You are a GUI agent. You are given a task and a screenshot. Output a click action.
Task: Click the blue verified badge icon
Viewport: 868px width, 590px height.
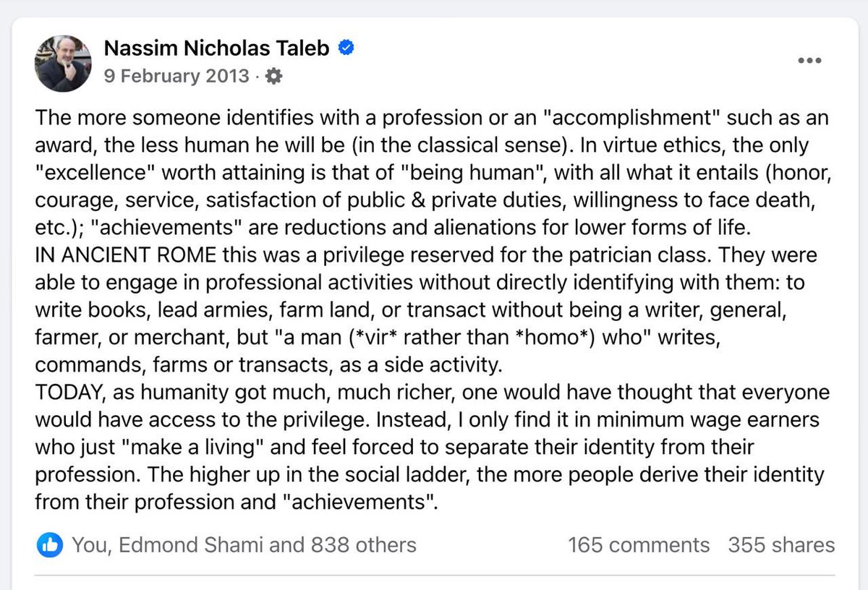[x=346, y=48]
